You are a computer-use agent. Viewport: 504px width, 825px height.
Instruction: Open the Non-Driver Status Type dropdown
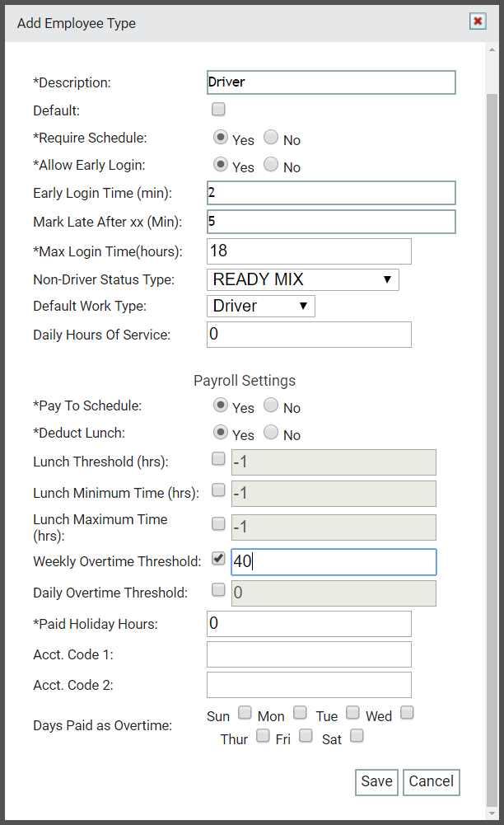click(x=303, y=279)
